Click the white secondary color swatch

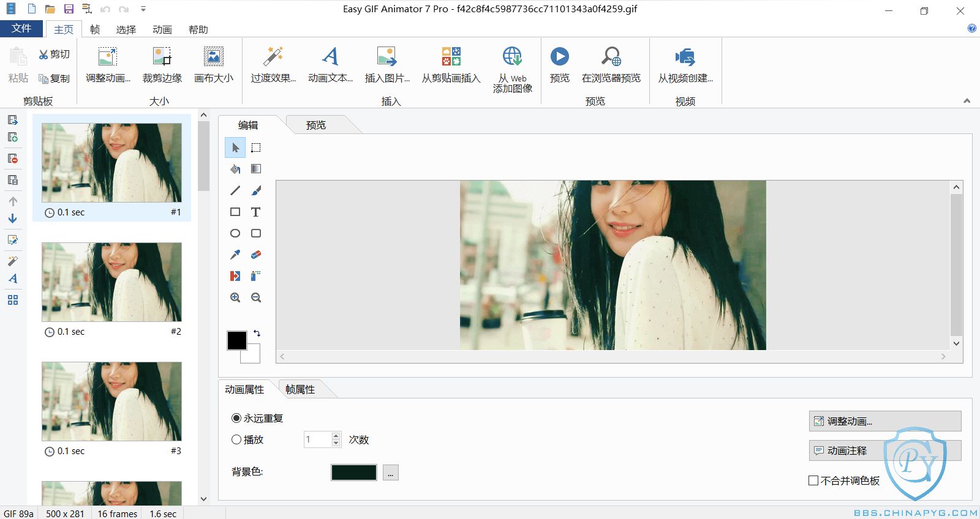(254, 356)
